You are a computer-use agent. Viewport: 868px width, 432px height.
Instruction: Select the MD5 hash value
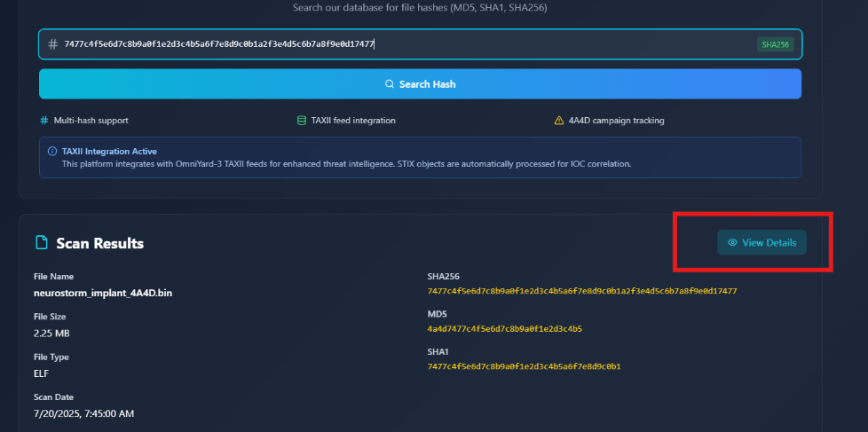[x=504, y=329]
